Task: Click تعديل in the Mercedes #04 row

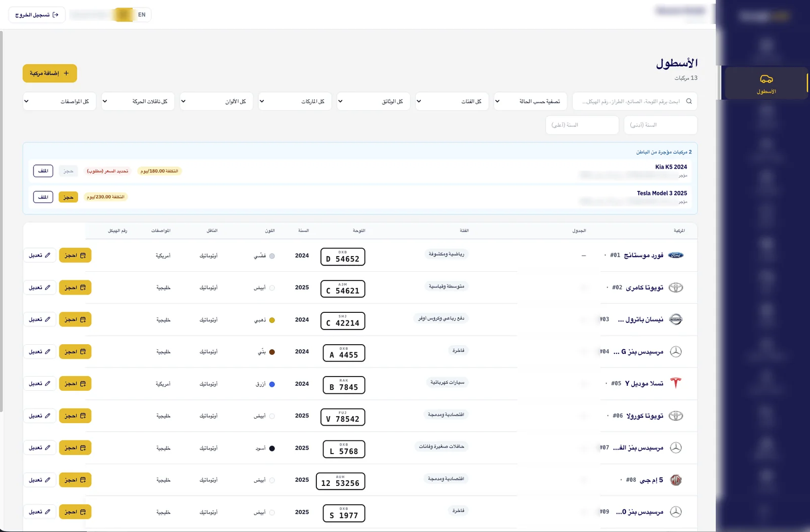Action: (39, 352)
